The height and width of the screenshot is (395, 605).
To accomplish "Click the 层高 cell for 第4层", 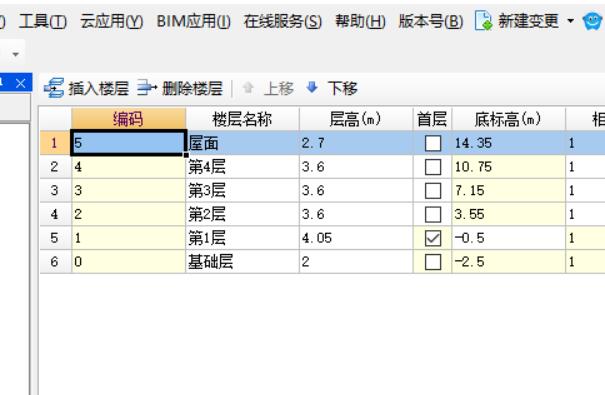I will pos(356,167).
